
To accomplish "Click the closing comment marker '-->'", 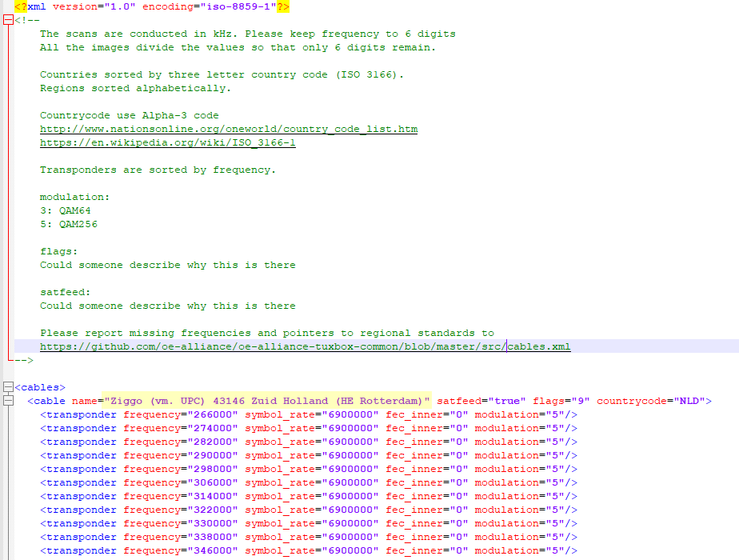I will click(x=24, y=360).
